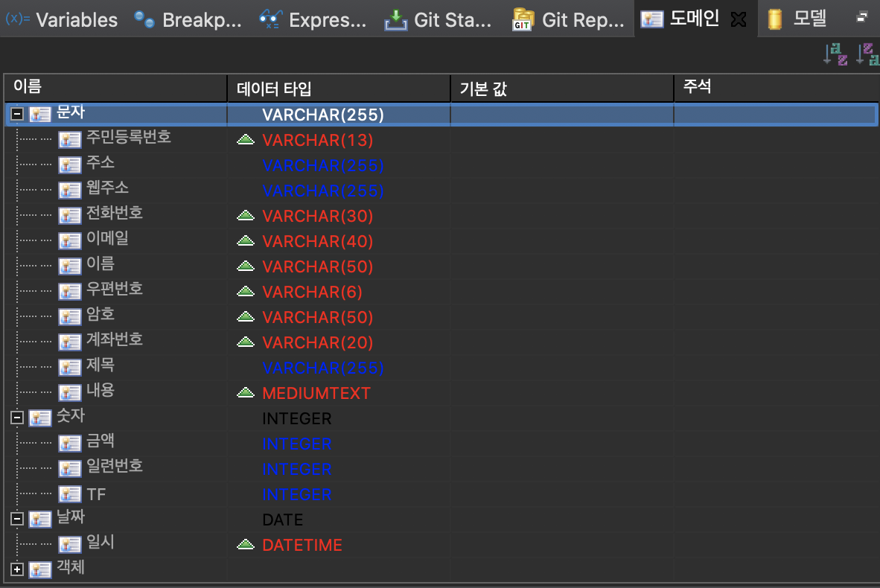Screen dimensions: 880x588
Task: Select the 전화번호 domain row
Action: click(115, 214)
